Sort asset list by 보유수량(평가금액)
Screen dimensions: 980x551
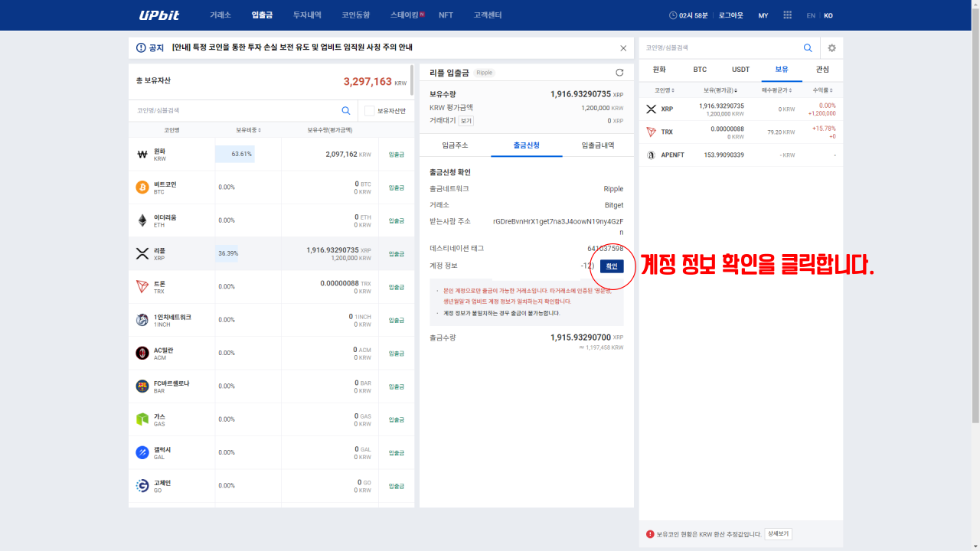330,130
